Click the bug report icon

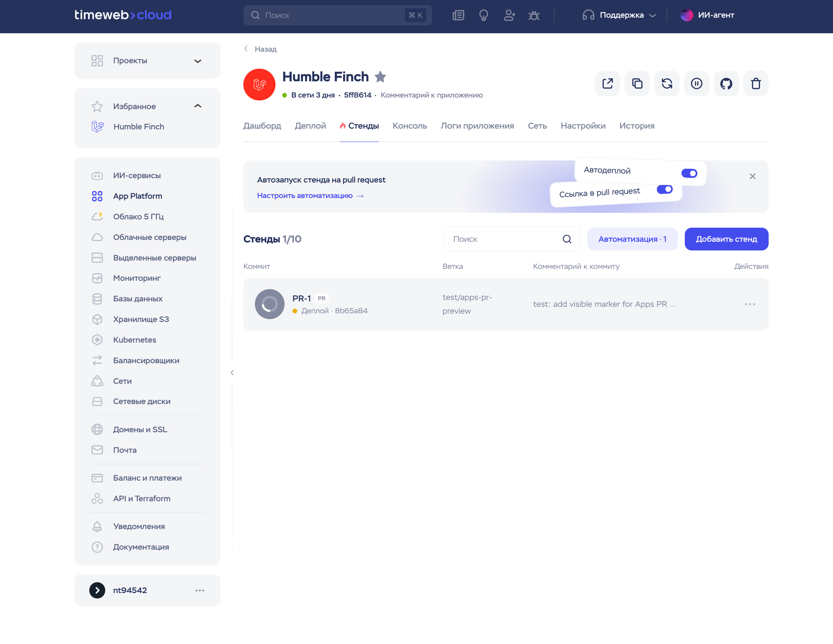[534, 15]
